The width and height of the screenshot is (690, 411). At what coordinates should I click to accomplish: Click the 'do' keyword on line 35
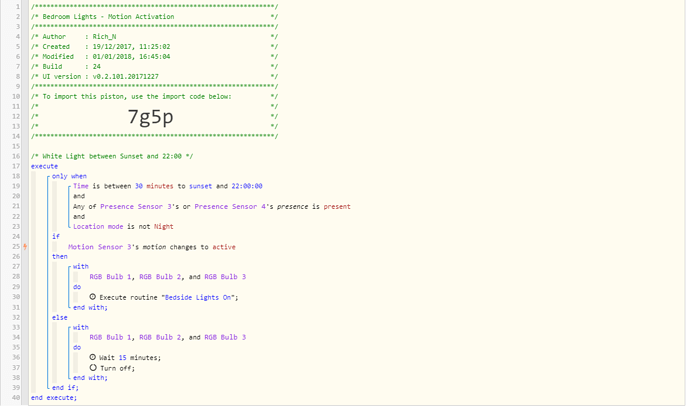pos(77,348)
